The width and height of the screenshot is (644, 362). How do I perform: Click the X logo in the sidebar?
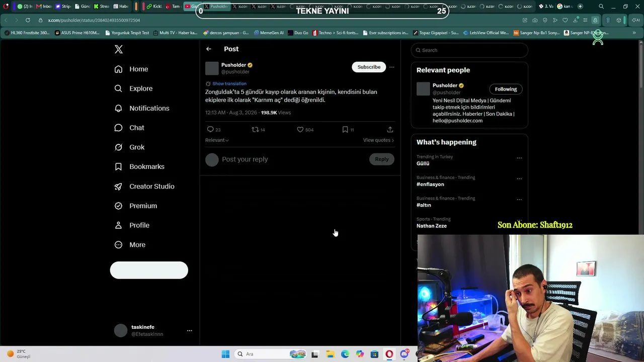click(x=119, y=49)
